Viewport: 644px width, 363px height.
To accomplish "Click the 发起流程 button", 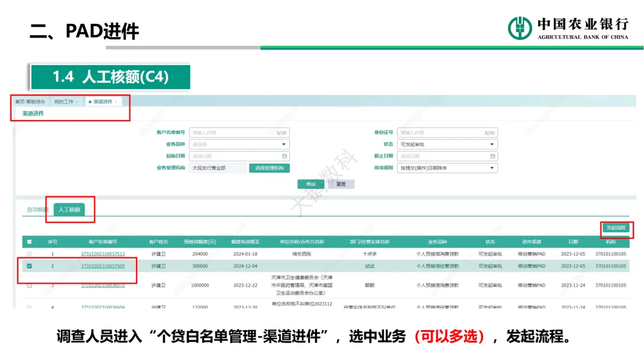I will tap(615, 228).
